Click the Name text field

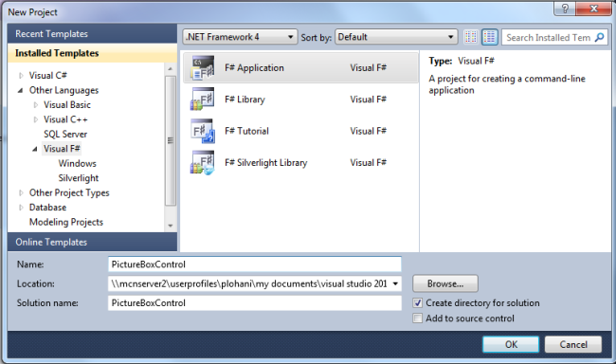pyautogui.click(x=255, y=264)
